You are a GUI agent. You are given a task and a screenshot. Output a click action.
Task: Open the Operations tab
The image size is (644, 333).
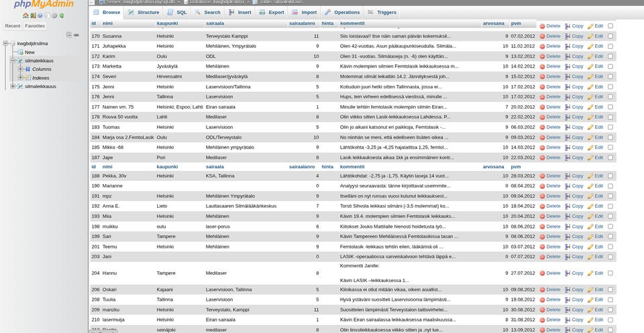coord(341,12)
